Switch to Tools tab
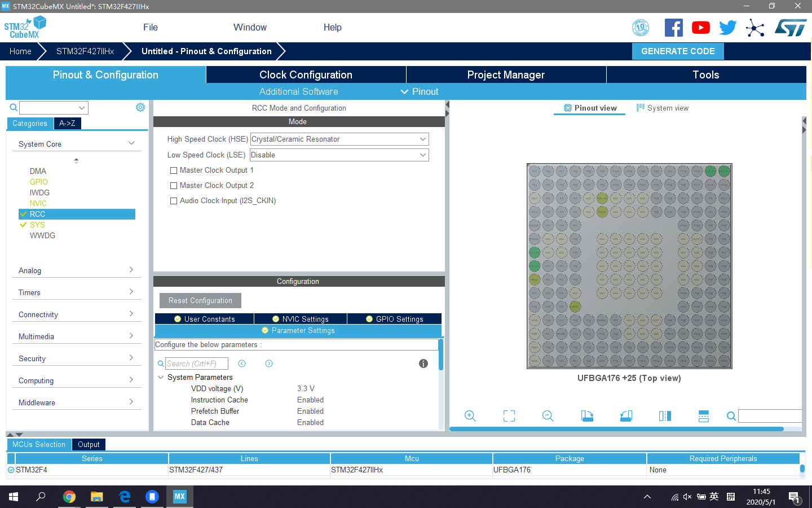Image resolution: width=812 pixels, height=508 pixels. 706,75
